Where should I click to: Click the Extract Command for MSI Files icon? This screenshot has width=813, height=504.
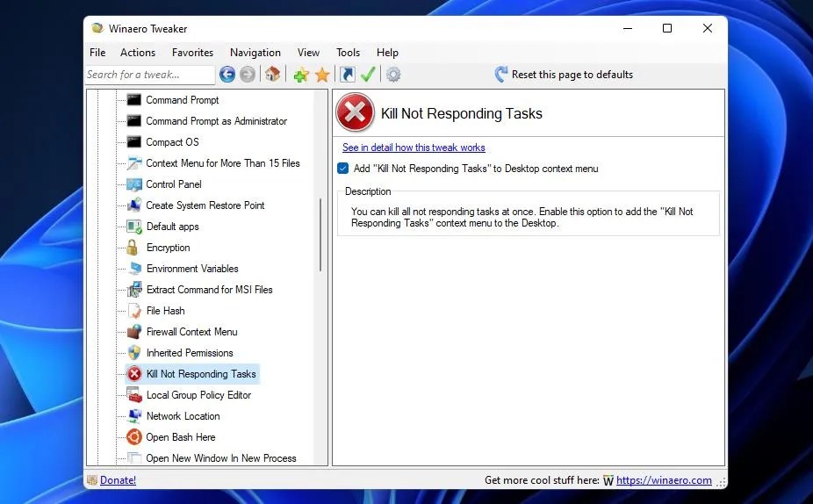tap(134, 290)
